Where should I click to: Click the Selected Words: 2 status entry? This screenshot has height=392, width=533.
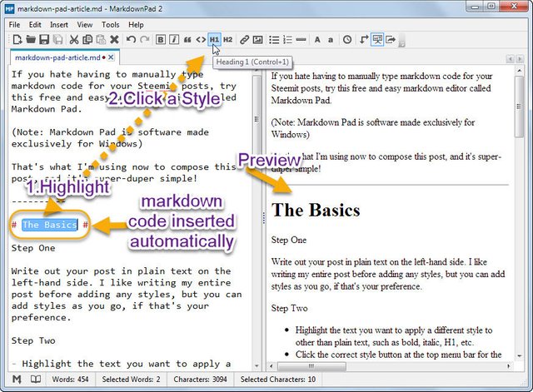(132, 379)
